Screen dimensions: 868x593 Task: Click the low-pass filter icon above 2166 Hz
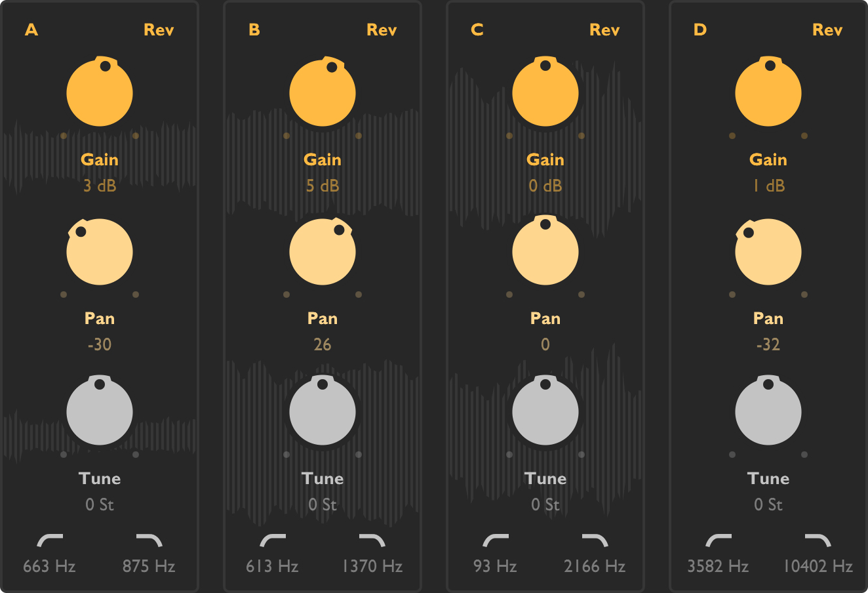(595, 541)
